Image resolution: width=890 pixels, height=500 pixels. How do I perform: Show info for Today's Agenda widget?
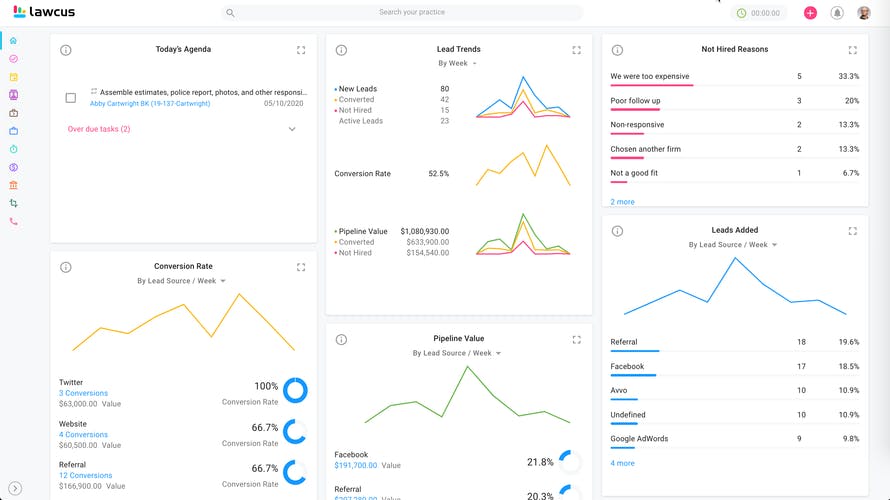click(66, 50)
